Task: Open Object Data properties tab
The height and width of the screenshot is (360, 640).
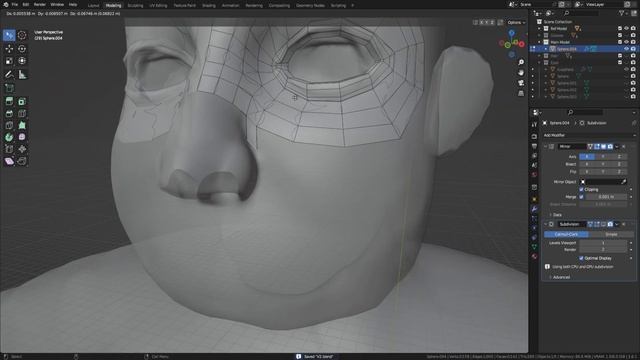Action: coord(534,247)
